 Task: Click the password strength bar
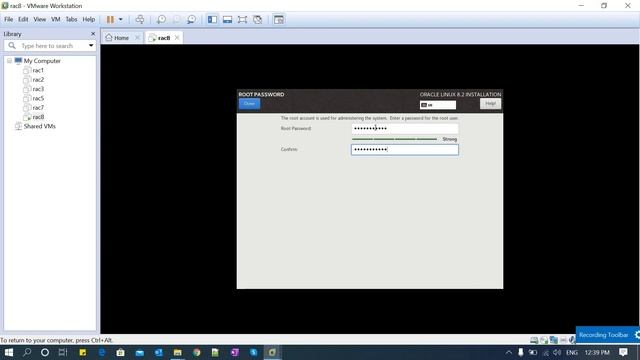pyautogui.click(x=394, y=139)
